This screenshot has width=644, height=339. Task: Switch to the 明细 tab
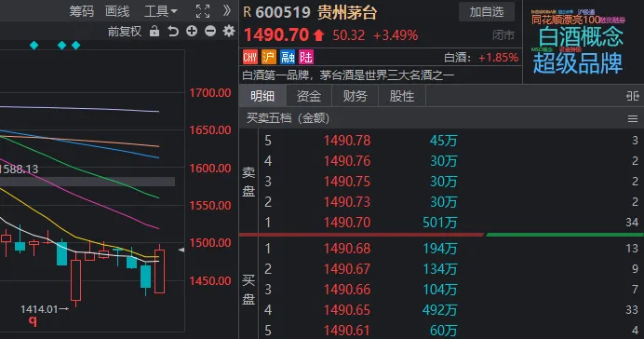pyautogui.click(x=262, y=96)
